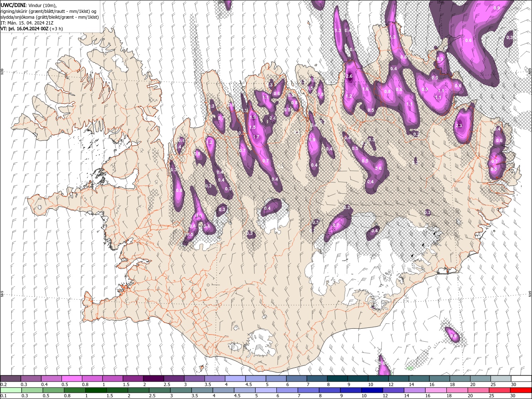
Task: Click the valid time 'VT: þri. 16.04.2024 00Z (+3 h)'
Action: [32, 29]
